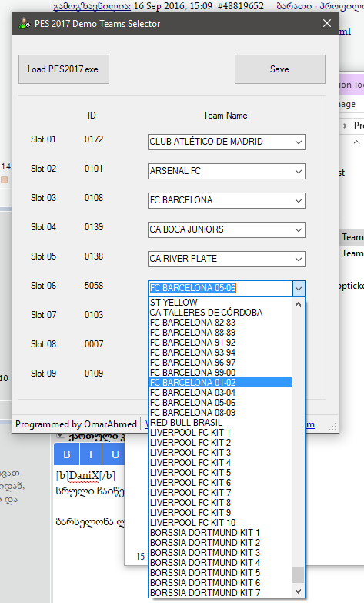Click the window resize grip icon

(x=332, y=427)
